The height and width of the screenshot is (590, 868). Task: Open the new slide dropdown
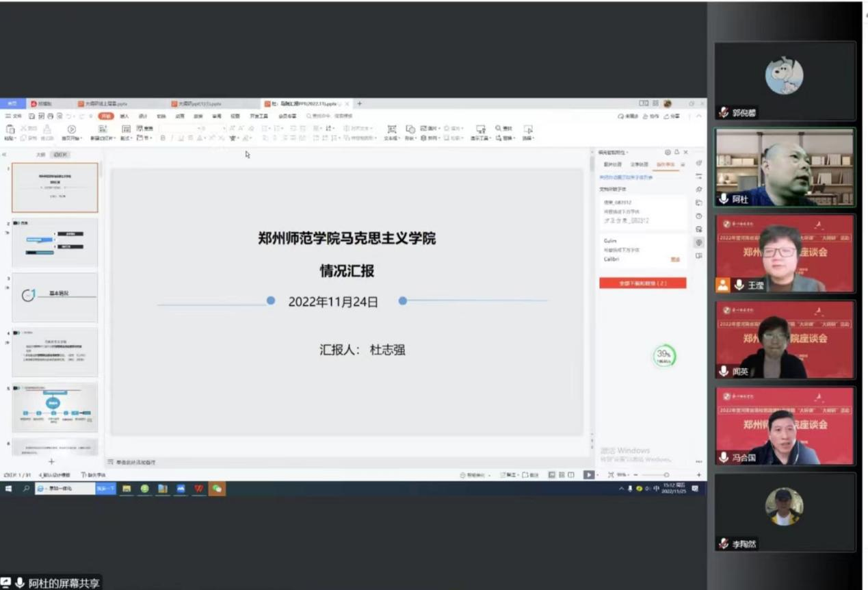[103, 138]
